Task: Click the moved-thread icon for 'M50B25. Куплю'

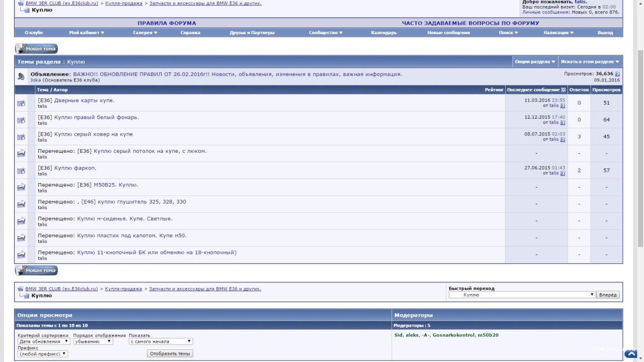Action: 21,188
